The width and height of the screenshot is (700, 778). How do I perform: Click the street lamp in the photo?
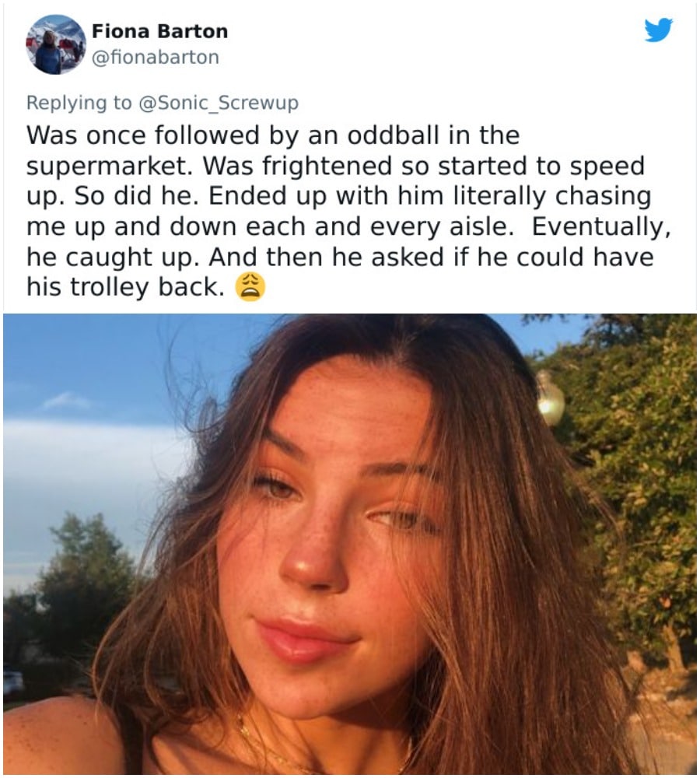tap(550, 398)
